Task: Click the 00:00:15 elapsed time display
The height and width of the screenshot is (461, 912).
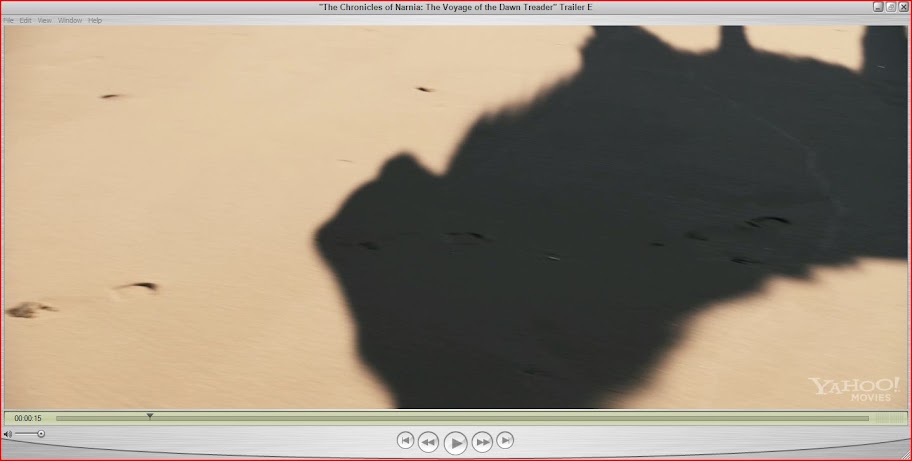Action: (x=28, y=418)
